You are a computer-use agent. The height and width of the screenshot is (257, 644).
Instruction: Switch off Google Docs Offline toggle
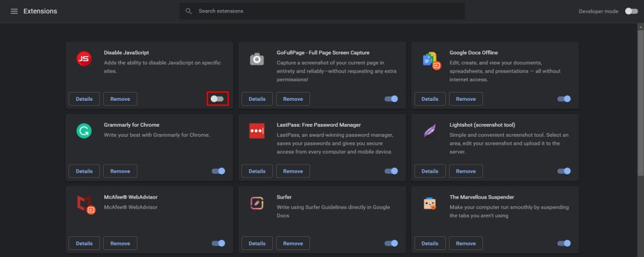564,99
